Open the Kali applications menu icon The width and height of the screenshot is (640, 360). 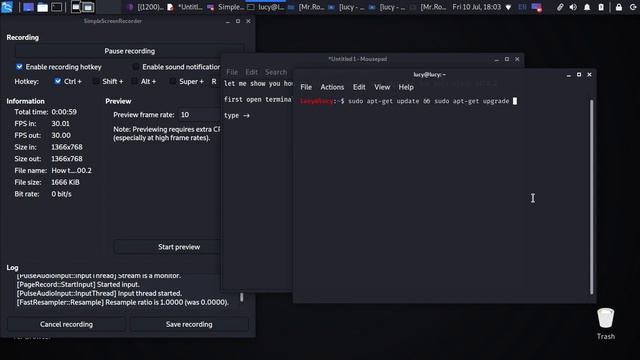click(x=7, y=7)
